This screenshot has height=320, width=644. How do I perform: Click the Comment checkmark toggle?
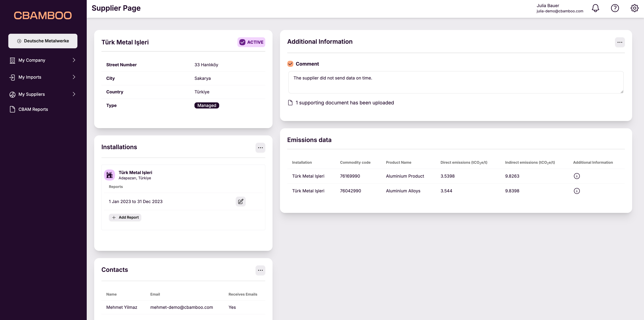pos(290,64)
